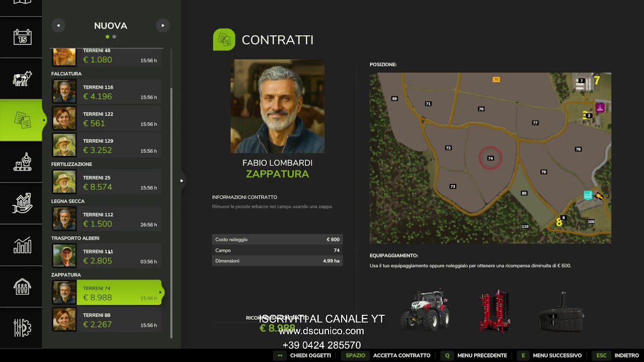Select tree transport contract € 2.805
This screenshot has width=644, height=362.
click(106, 256)
